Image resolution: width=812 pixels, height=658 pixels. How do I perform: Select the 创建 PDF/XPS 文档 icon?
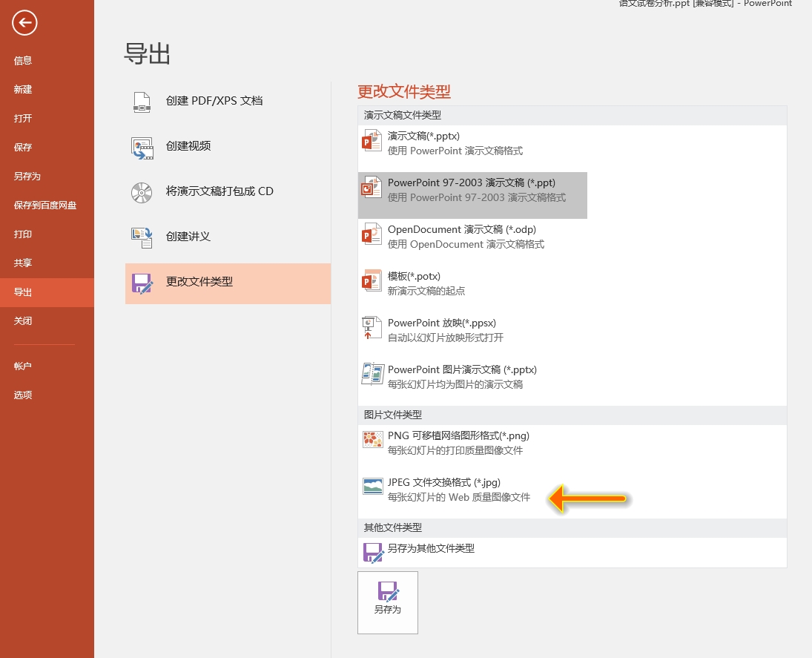point(141,102)
